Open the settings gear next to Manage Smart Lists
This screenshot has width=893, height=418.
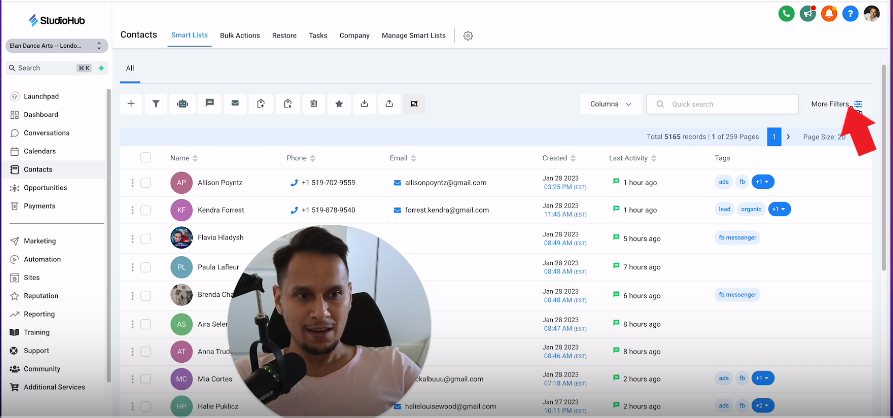[468, 35]
